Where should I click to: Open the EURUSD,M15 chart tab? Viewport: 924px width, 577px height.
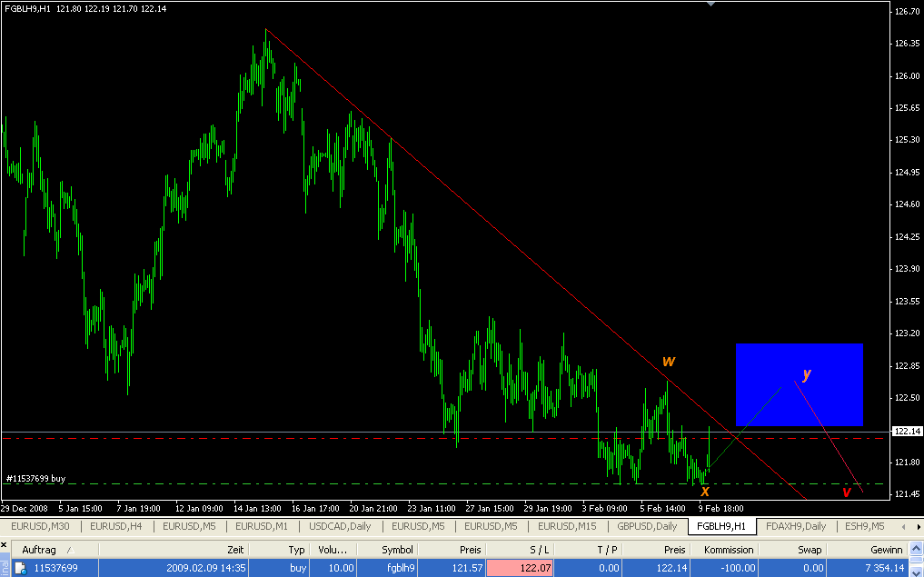(x=567, y=526)
